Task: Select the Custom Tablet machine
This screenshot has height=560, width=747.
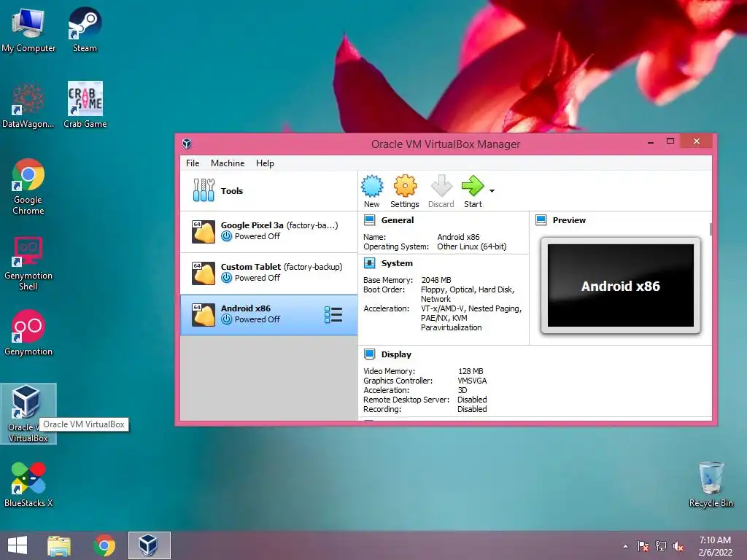Action: pos(268,273)
